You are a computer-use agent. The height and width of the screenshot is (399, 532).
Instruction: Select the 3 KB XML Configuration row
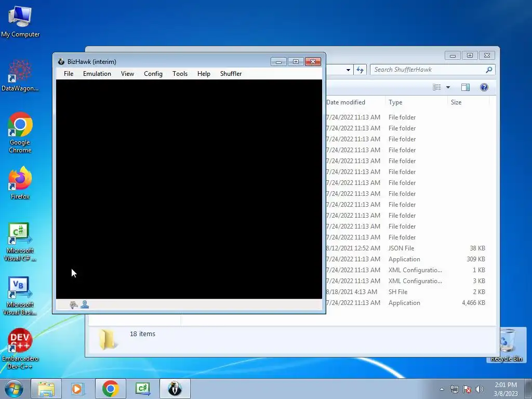tap(406, 281)
